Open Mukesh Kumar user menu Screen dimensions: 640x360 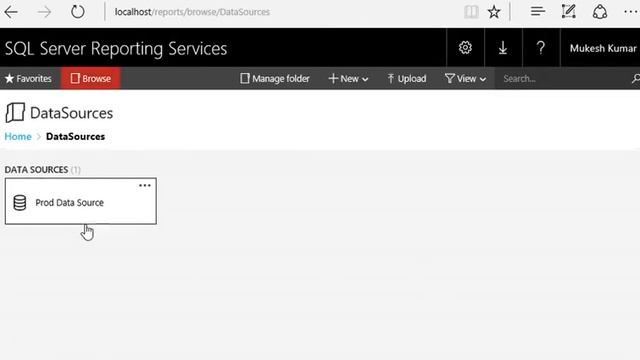603,48
